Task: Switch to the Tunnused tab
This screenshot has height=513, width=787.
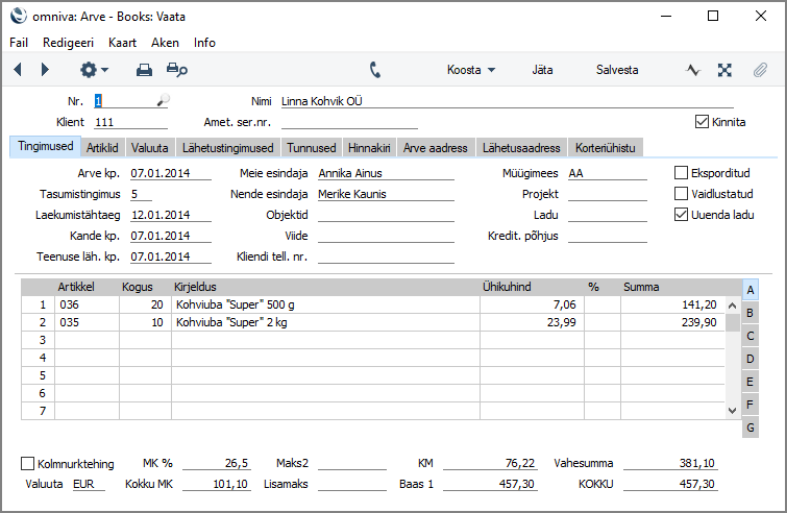Action: (311, 148)
